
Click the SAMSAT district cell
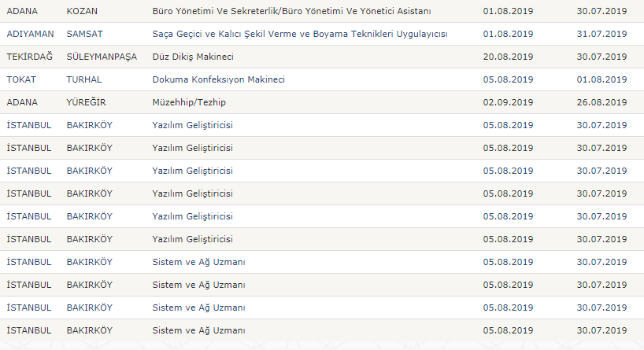coord(83,34)
